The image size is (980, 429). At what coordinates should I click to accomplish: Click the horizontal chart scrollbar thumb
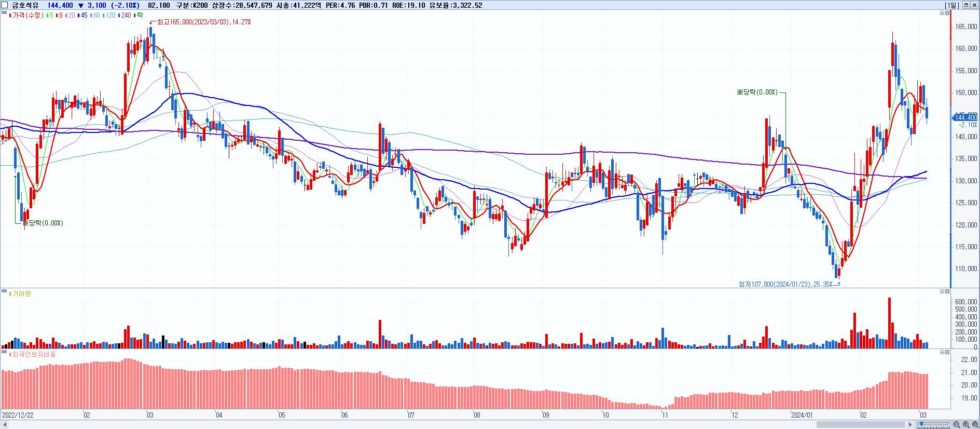[x=861, y=424]
